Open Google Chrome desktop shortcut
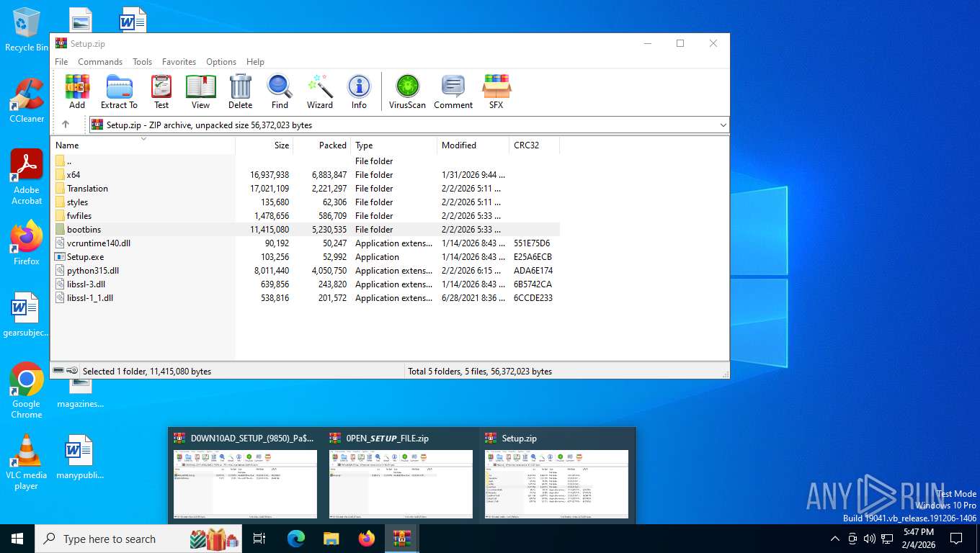Viewport: 980px width, 553px height. coord(27,390)
